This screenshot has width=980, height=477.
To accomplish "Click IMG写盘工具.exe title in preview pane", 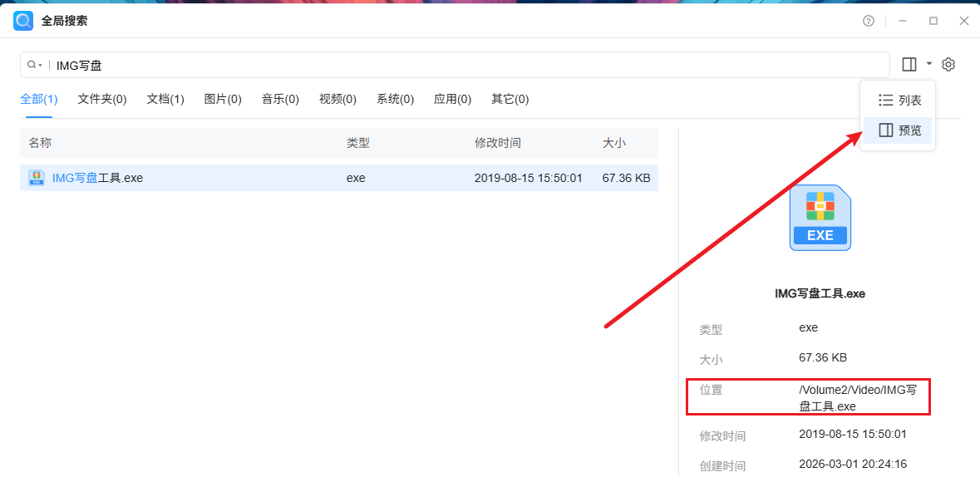I will click(x=820, y=294).
